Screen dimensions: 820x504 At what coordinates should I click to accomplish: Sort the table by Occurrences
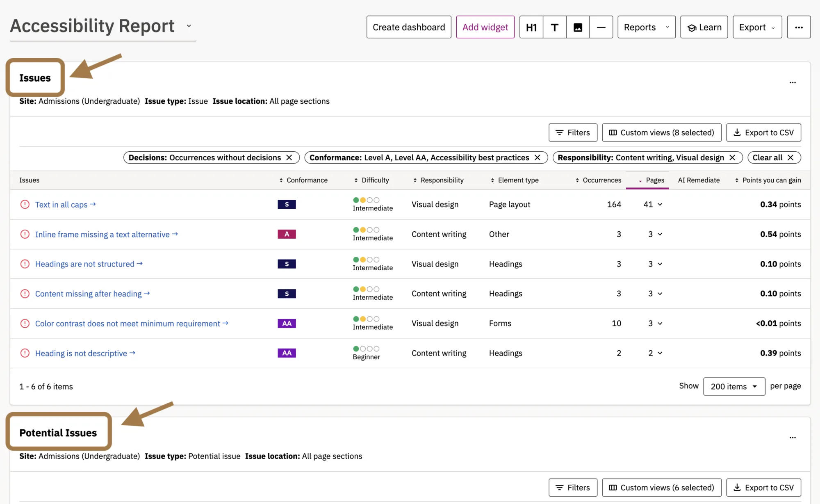(598, 180)
